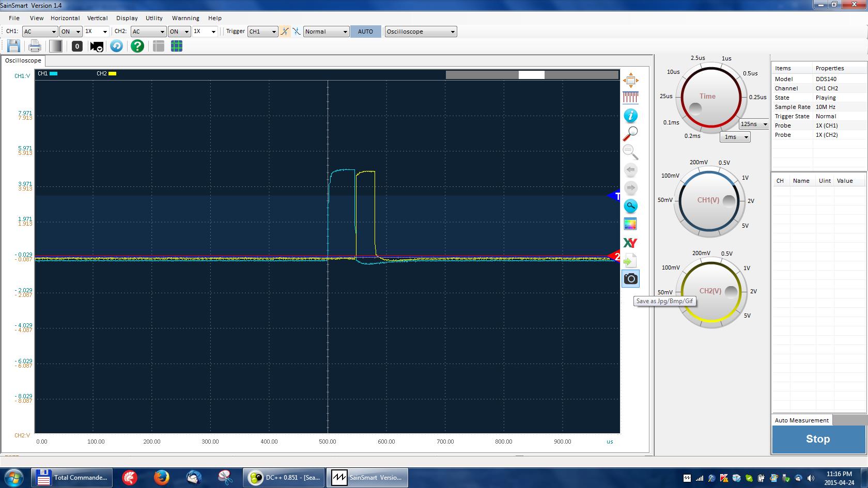Open trigger mode Normal dropdown
The height and width of the screenshot is (488, 868).
point(327,32)
